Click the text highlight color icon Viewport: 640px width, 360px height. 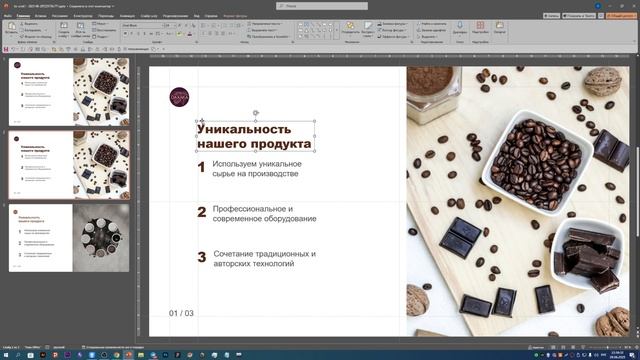[x=179, y=33]
